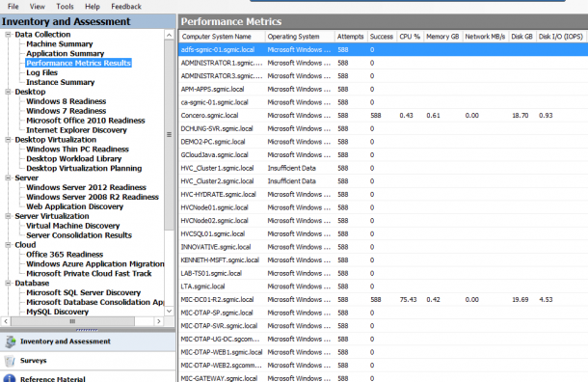The width and height of the screenshot is (588, 382).
Task: Click tree scrollbar up arrow
Action: click(169, 35)
